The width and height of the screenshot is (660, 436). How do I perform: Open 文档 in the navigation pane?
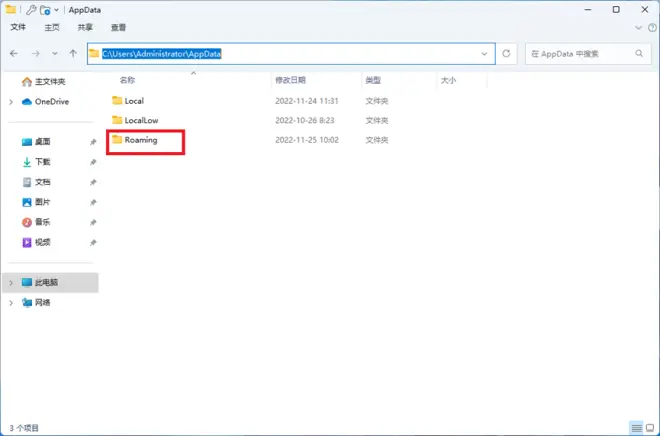36,182
